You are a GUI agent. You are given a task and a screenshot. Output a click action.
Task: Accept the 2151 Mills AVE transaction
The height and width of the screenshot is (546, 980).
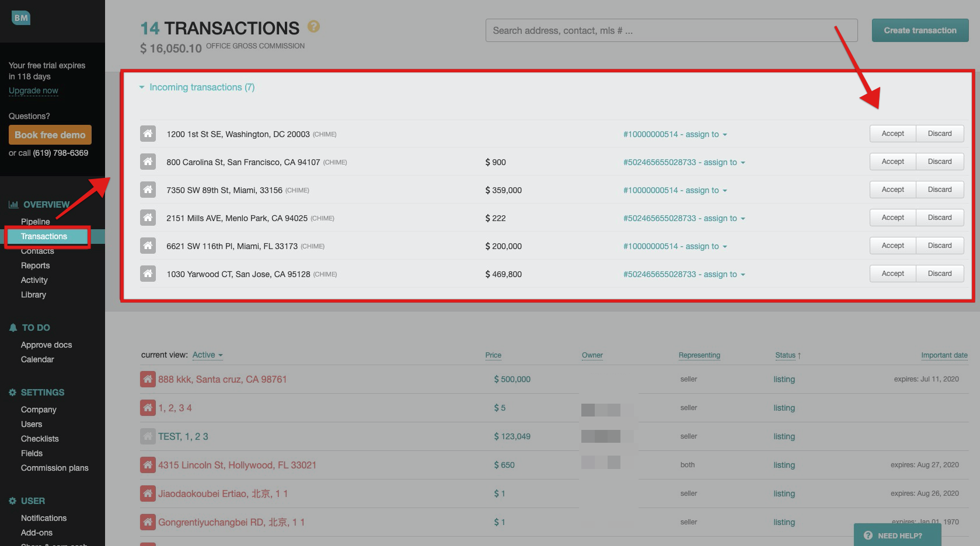coord(892,218)
